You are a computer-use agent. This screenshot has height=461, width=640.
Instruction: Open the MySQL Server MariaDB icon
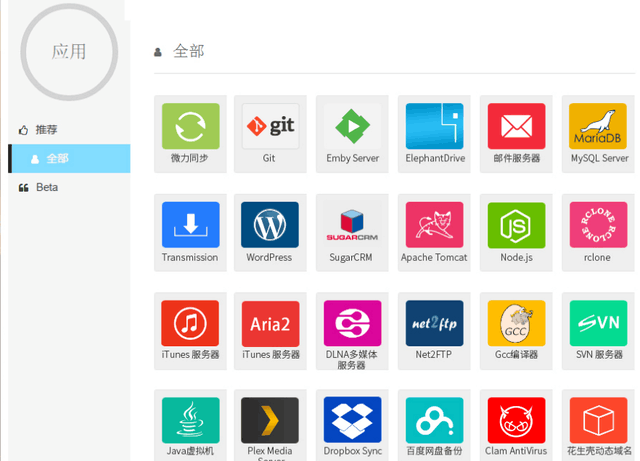click(598, 126)
